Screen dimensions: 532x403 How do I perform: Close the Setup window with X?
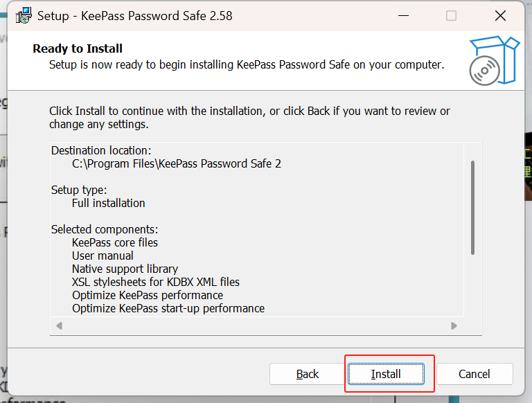tap(500, 15)
